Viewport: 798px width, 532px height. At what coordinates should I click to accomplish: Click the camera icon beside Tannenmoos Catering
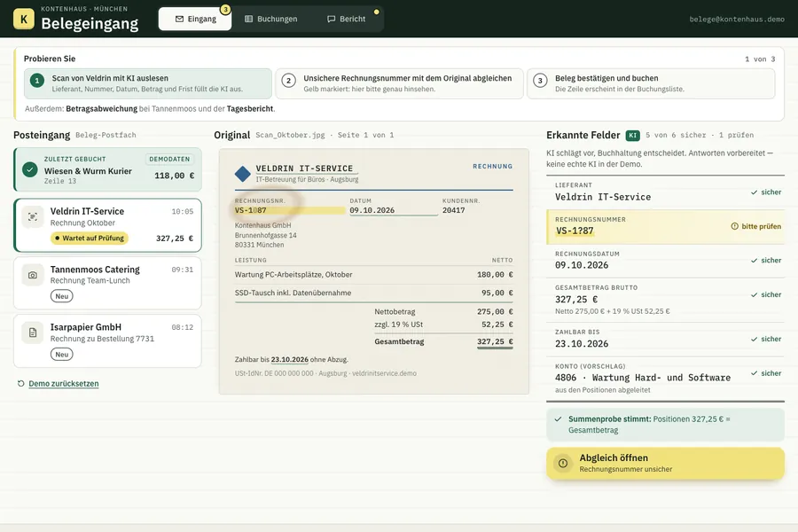[33, 275]
